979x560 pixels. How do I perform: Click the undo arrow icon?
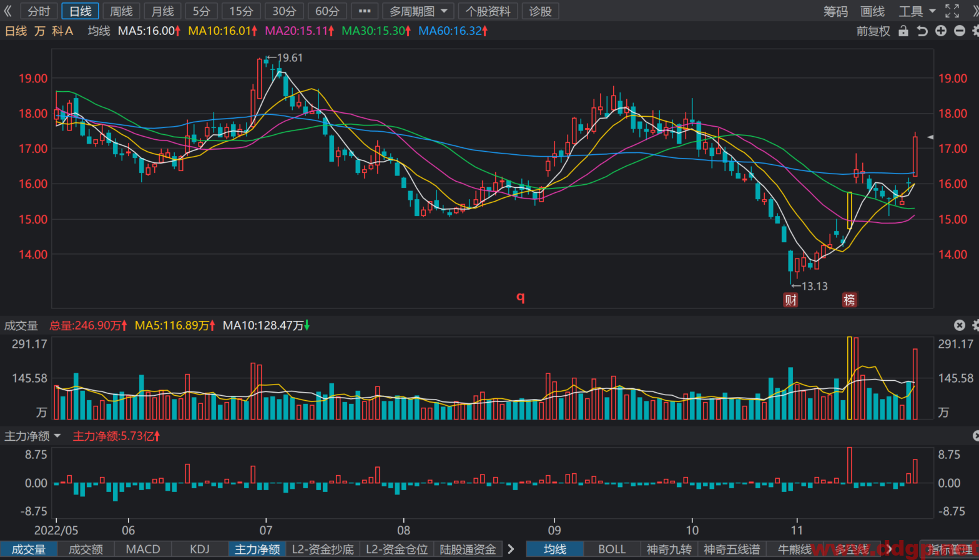[922, 31]
